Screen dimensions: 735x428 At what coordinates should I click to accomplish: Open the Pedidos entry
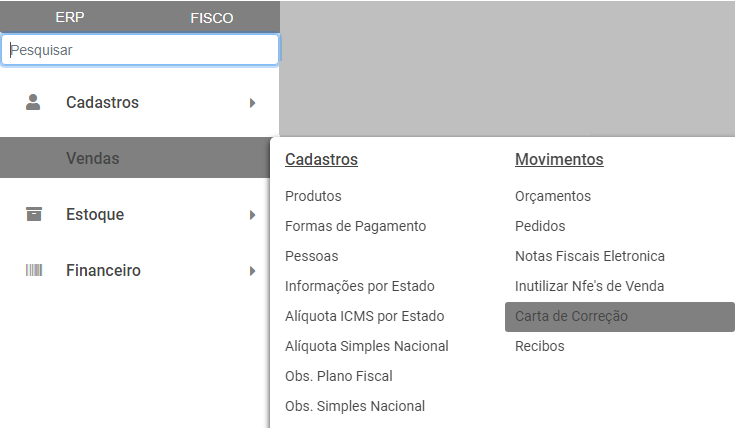[x=540, y=226]
